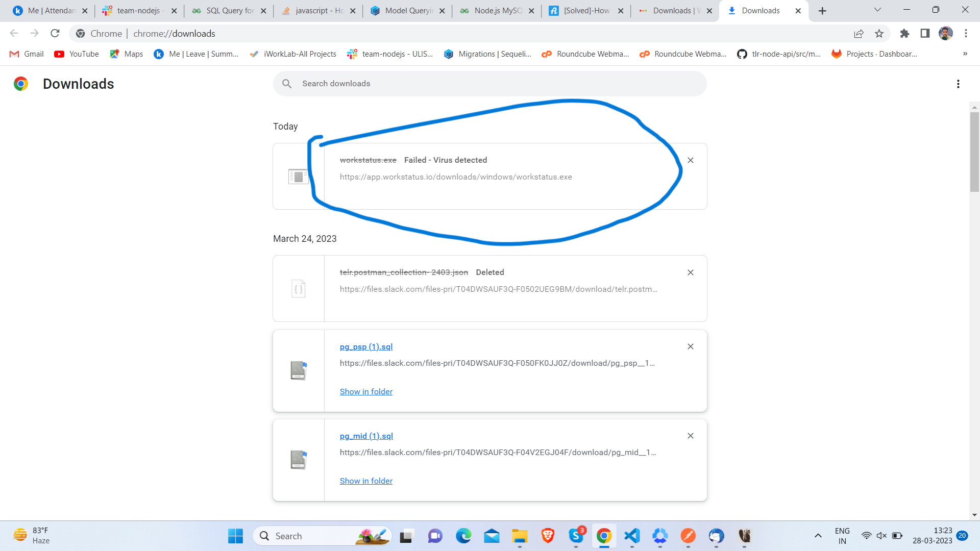
Task: Share this page using the share icon
Action: [859, 34]
